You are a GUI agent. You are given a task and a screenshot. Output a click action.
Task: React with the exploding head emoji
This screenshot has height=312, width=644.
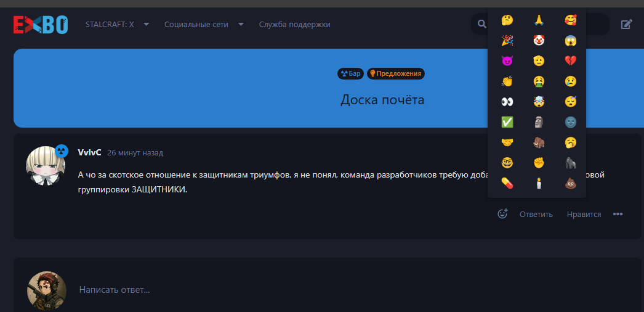[539, 102]
